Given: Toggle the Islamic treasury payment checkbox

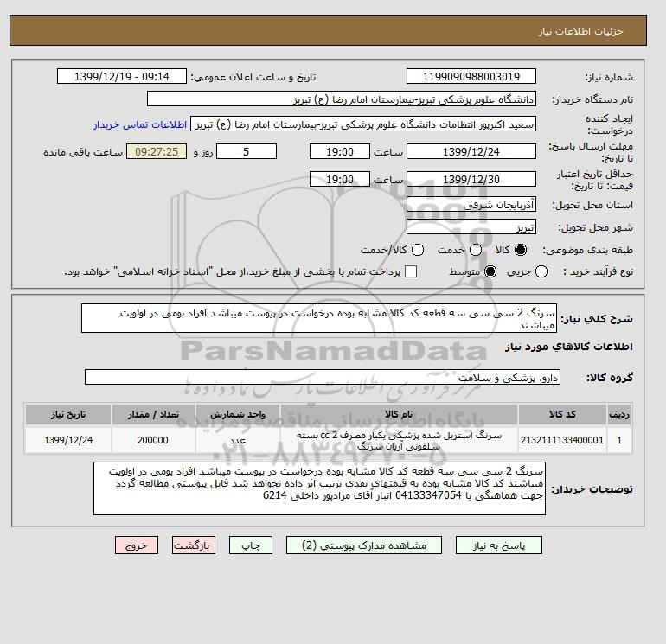Looking at the screenshot, I should click(411, 271).
